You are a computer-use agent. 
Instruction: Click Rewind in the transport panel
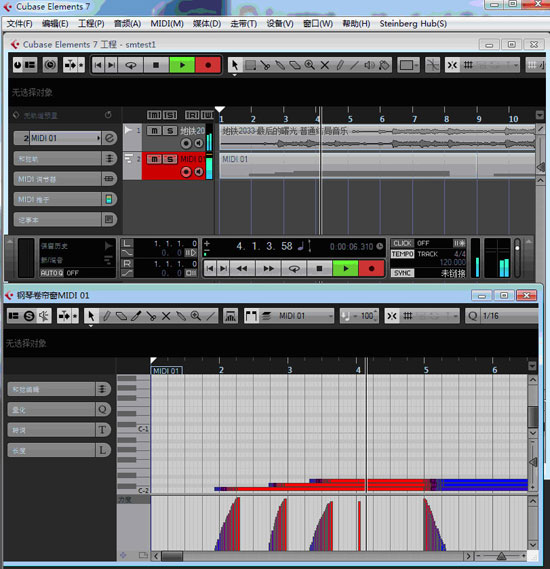pos(242,269)
